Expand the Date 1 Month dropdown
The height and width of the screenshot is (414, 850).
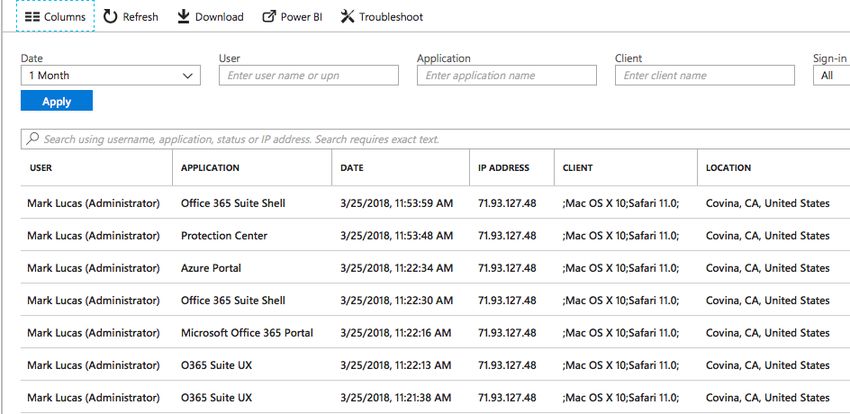(111, 75)
